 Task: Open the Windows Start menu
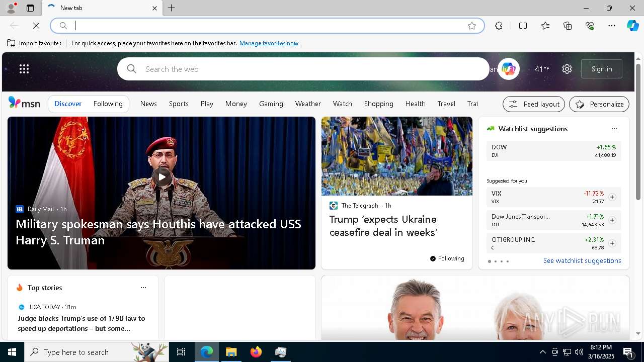[12, 352]
